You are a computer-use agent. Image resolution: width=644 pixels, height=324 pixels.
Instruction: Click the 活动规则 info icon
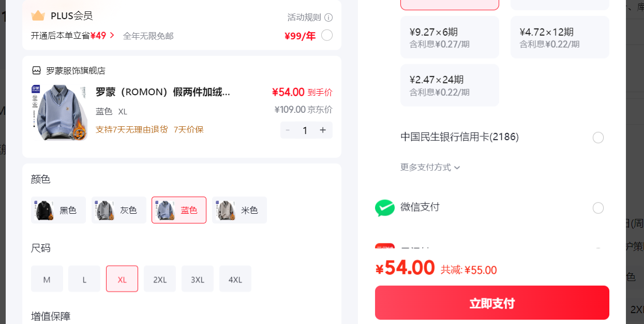coord(328,18)
